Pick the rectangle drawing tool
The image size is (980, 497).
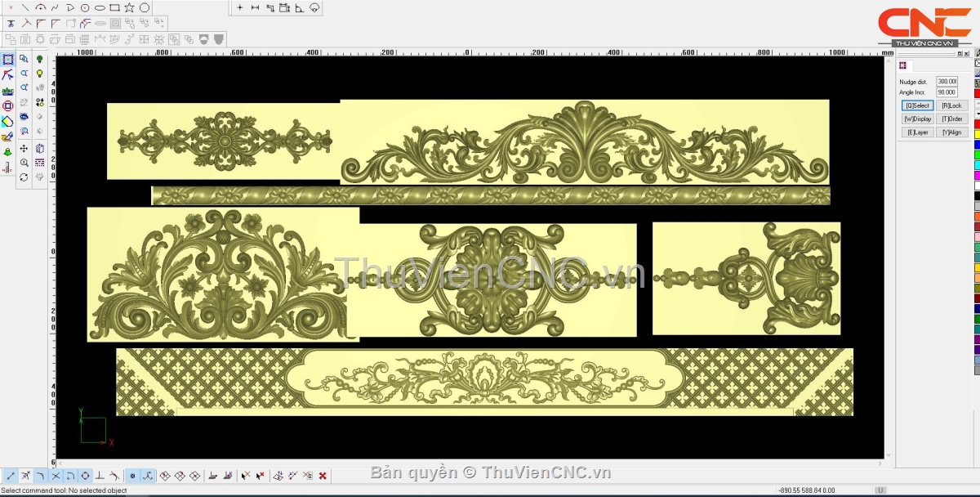(x=114, y=7)
